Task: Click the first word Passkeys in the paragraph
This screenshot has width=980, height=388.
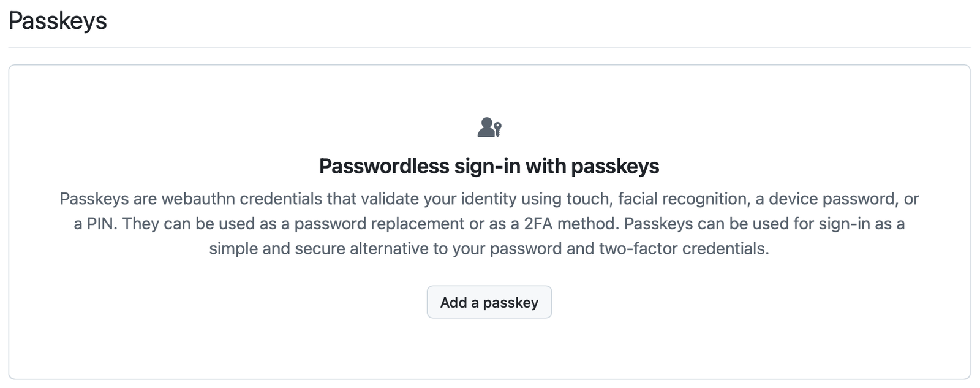Action: pos(94,199)
